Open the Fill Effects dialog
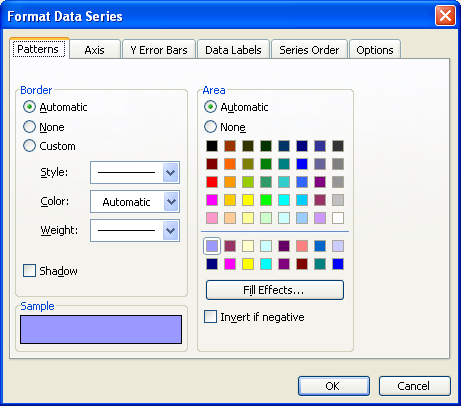 275,290
